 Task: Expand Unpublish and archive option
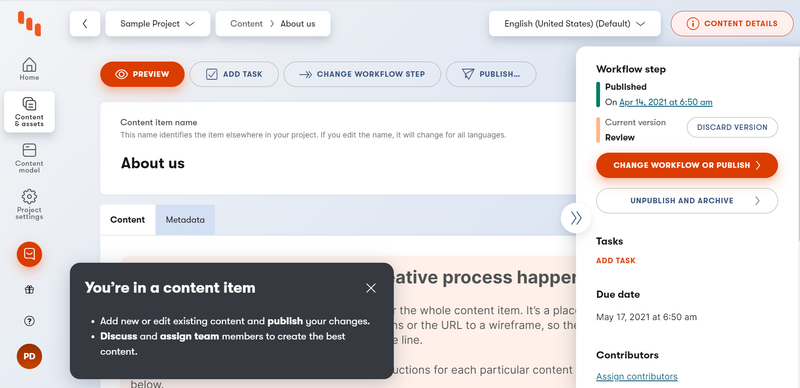point(687,201)
